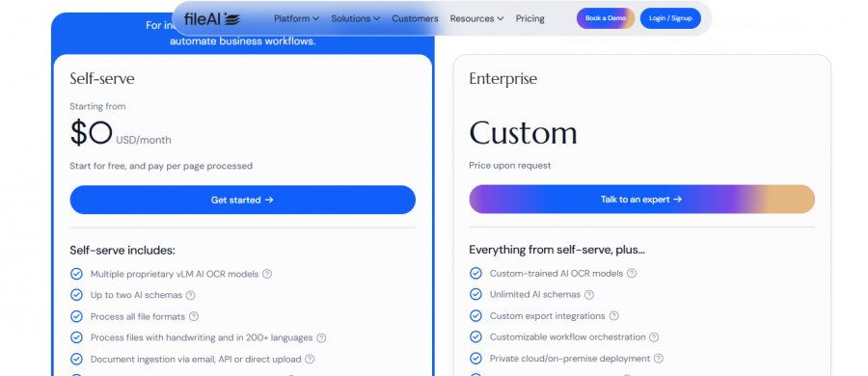Click Everything from self-serve, plus... heading

click(x=556, y=250)
